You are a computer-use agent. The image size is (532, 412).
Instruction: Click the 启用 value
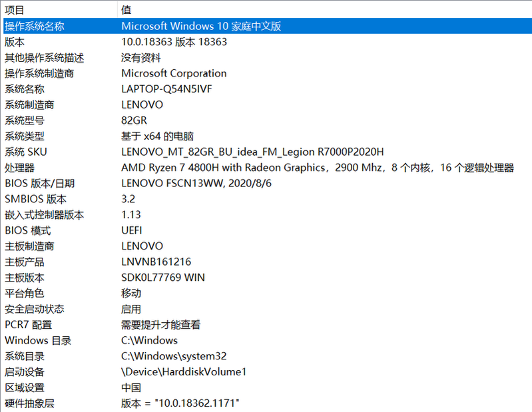click(x=131, y=309)
